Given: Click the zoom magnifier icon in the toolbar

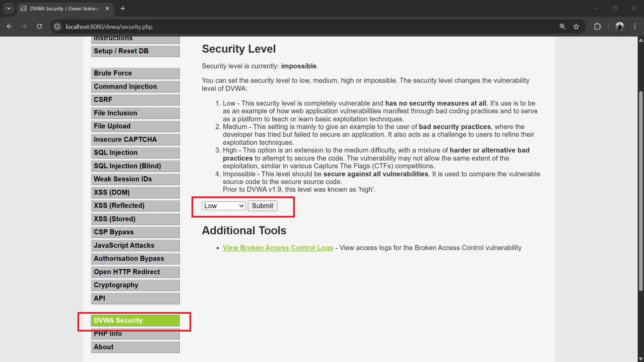Looking at the screenshot, I should pos(563,26).
